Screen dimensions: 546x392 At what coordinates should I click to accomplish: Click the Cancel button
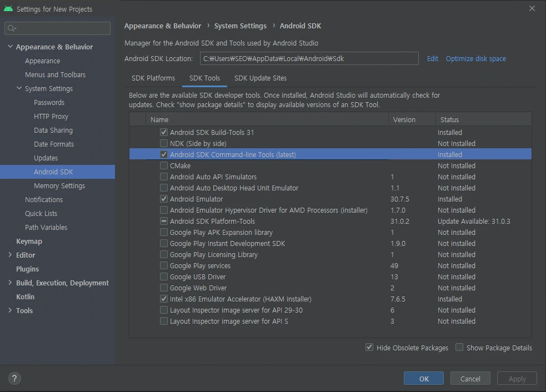pos(470,379)
